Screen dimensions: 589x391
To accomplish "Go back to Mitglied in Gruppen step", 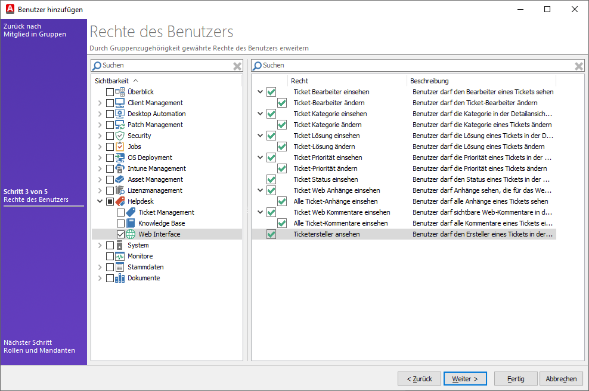I will click(35, 30).
